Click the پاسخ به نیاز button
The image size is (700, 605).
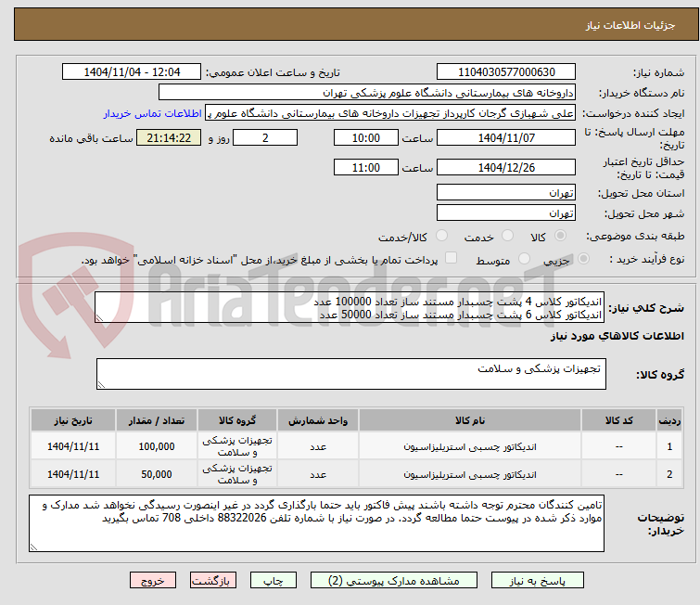537,581
